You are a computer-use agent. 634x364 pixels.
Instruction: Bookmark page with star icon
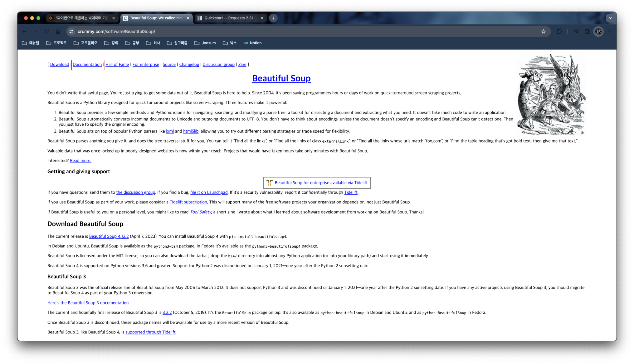coord(543,32)
